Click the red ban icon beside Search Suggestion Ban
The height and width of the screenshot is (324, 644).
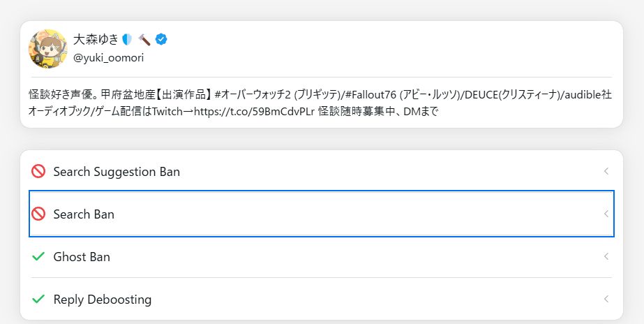tap(38, 171)
